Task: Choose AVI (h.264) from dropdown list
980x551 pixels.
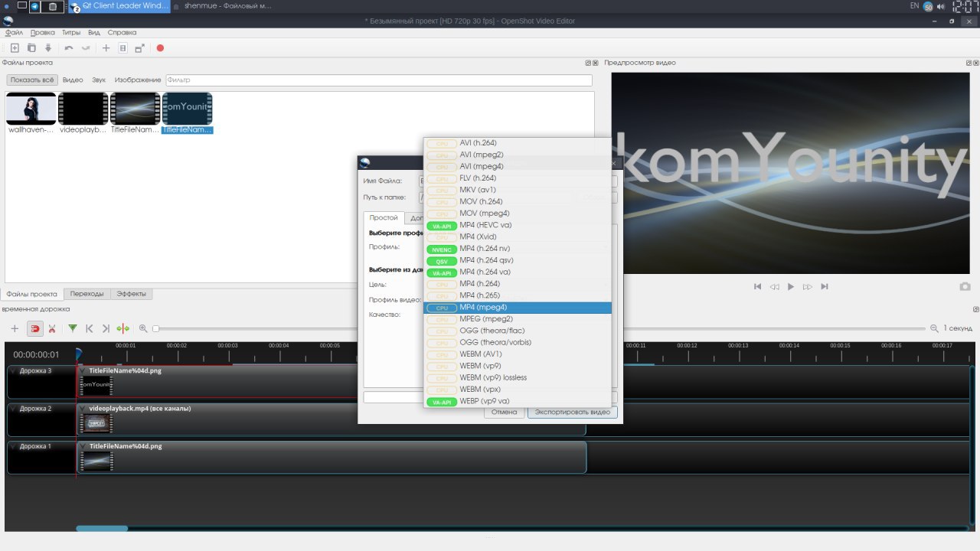Action: point(518,143)
